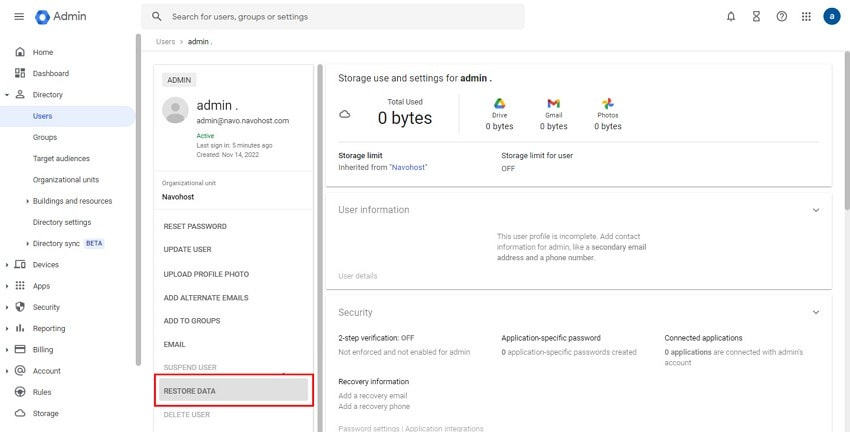Click the hourglass tasks icon
Viewport: 850px width, 432px height.
(756, 17)
